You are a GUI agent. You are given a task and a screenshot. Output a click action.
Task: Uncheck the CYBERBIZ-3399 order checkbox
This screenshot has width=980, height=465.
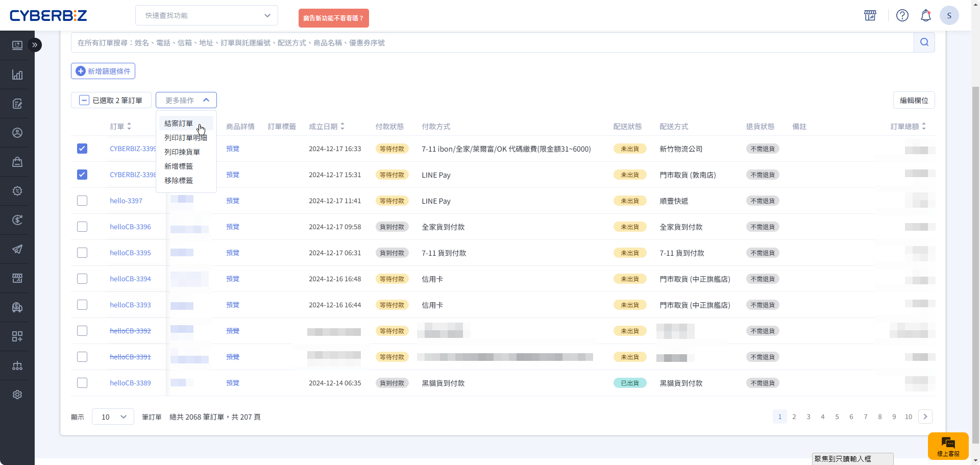tap(82, 149)
